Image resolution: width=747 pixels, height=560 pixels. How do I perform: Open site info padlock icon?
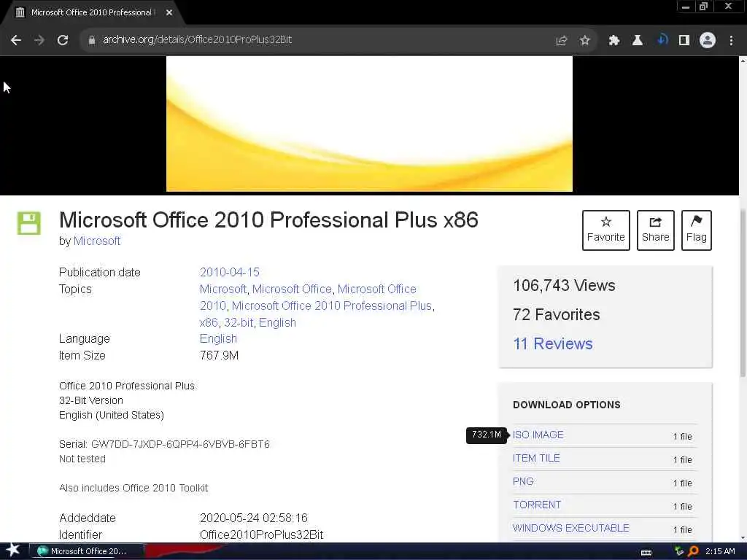[91, 40]
